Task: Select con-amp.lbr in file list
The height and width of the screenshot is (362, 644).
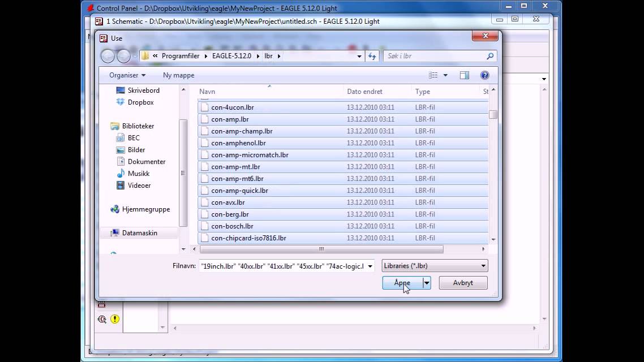Action: 342,119
